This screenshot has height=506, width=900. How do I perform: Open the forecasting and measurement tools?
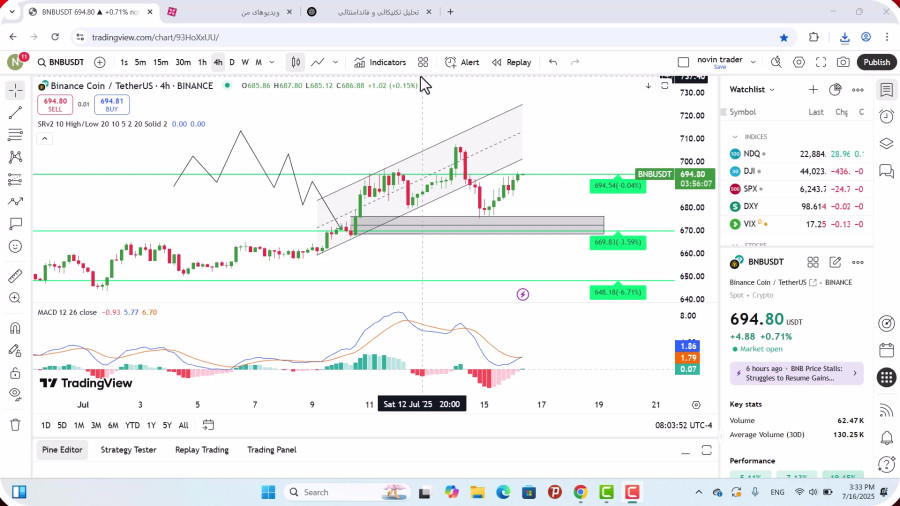[15, 180]
